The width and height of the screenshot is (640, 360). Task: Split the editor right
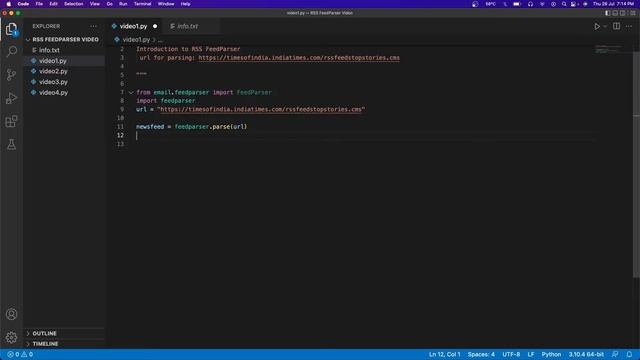pos(616,26)
